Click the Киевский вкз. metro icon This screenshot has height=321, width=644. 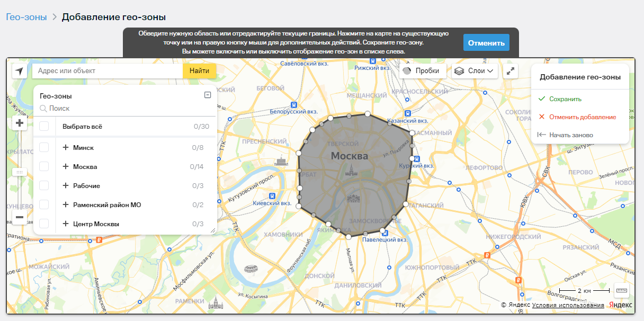click(x=272, y=195)
